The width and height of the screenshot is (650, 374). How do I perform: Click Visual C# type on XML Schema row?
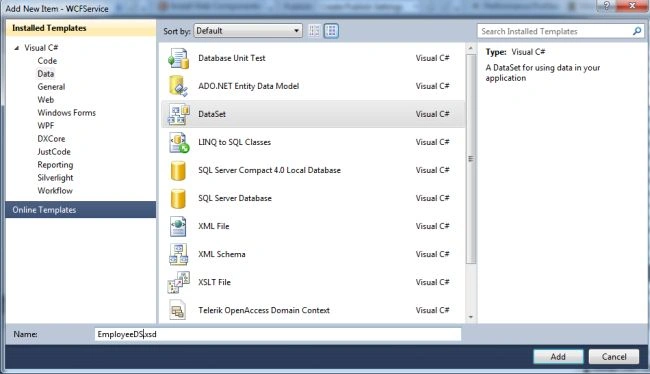[432, 254]
